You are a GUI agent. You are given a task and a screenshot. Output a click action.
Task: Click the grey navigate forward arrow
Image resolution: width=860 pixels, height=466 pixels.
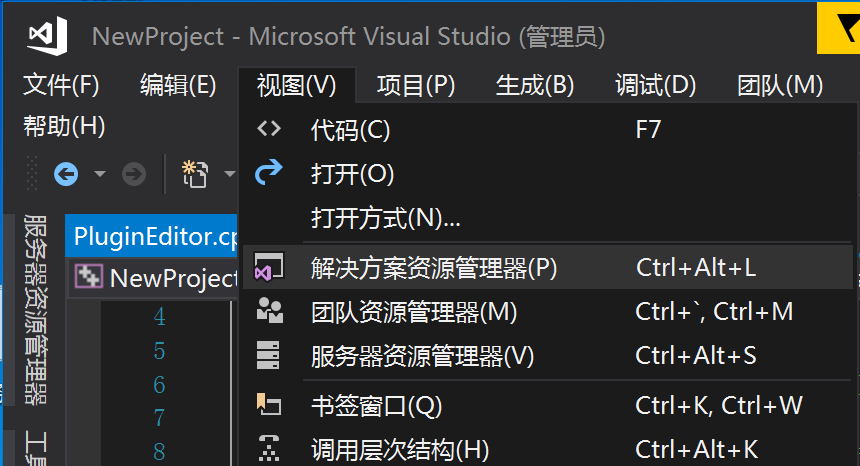click(x=133, y=174)
